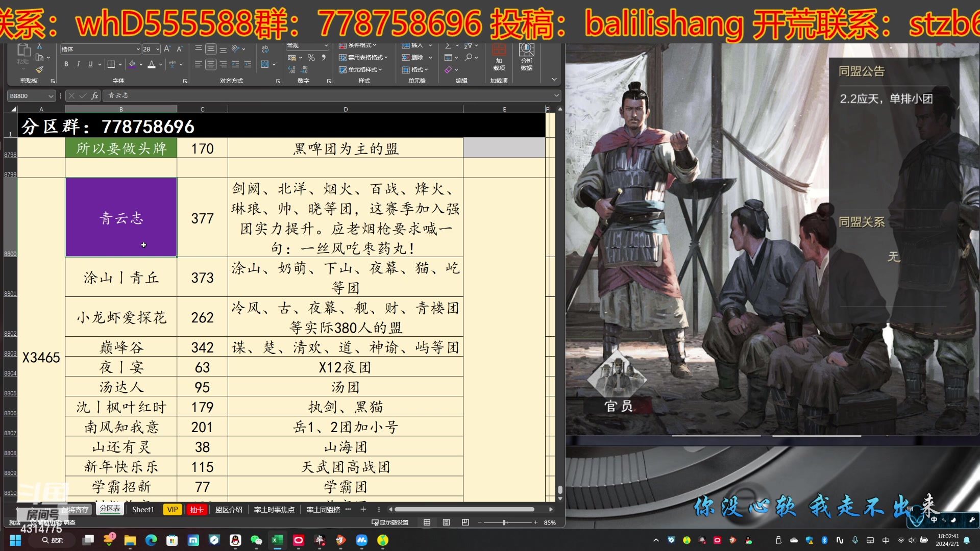Open WeChat from the taskbar
The height and width of the screenshot is (551, 980).
(256, 540)
